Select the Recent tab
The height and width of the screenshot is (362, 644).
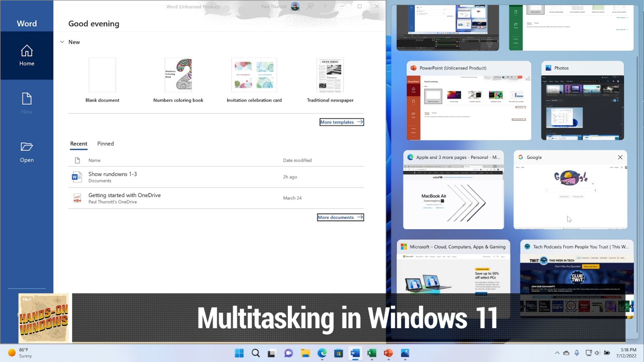[78, 144]
